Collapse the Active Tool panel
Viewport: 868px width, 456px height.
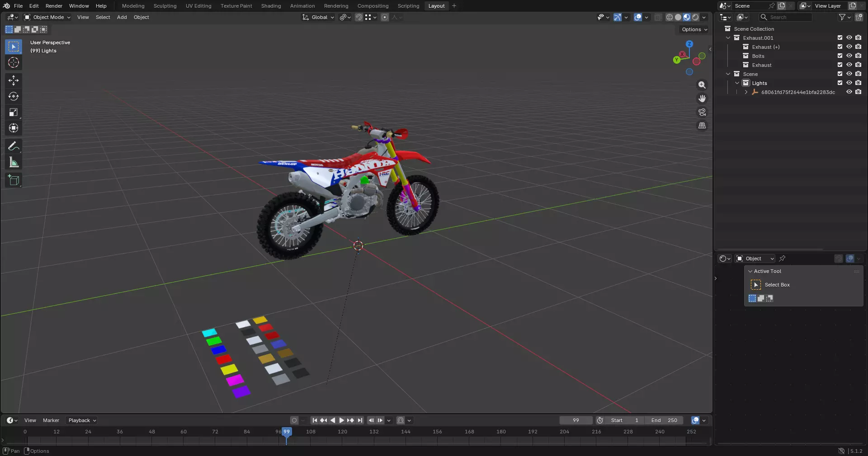750,271
